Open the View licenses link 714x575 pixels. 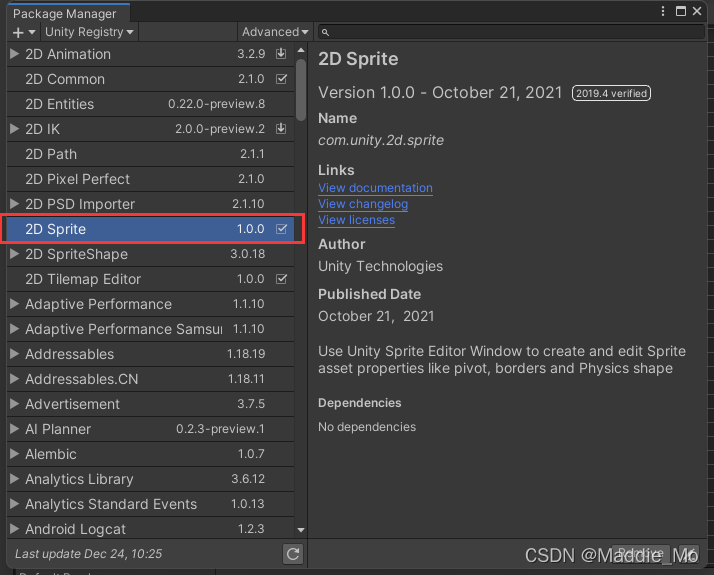pos(357,220)
